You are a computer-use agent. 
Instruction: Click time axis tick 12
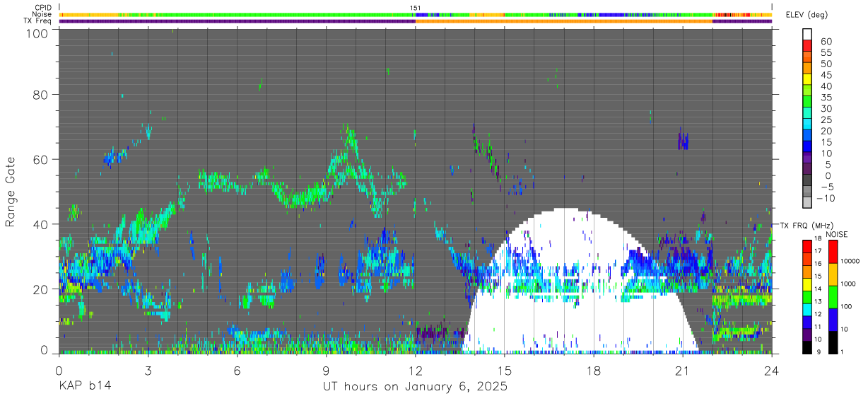(415, 370)
